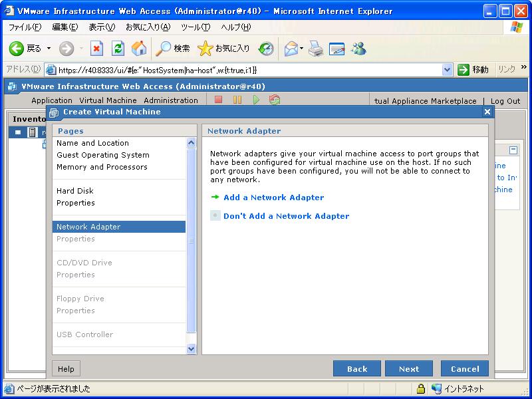Click the IE Forward arrow icon
The width and height of the screenshot is (532, 399).
(x=66, y=49)
